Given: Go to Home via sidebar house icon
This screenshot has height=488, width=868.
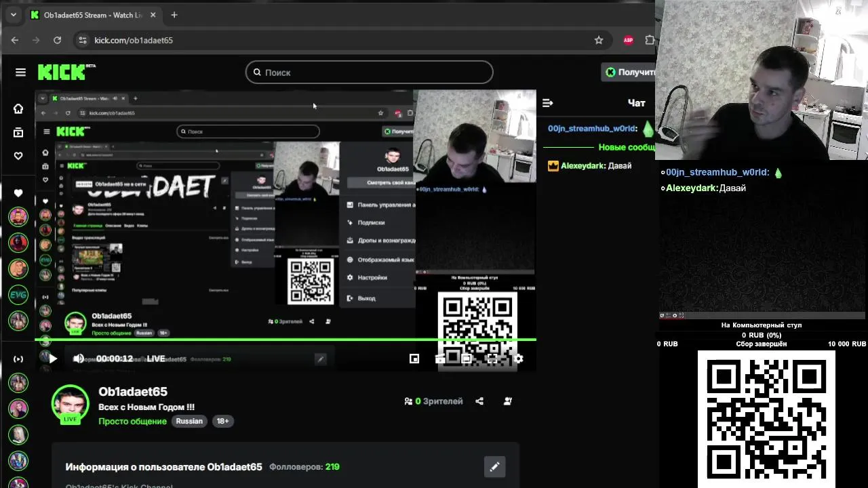Looking at the screenshot, I should (18, 108).
